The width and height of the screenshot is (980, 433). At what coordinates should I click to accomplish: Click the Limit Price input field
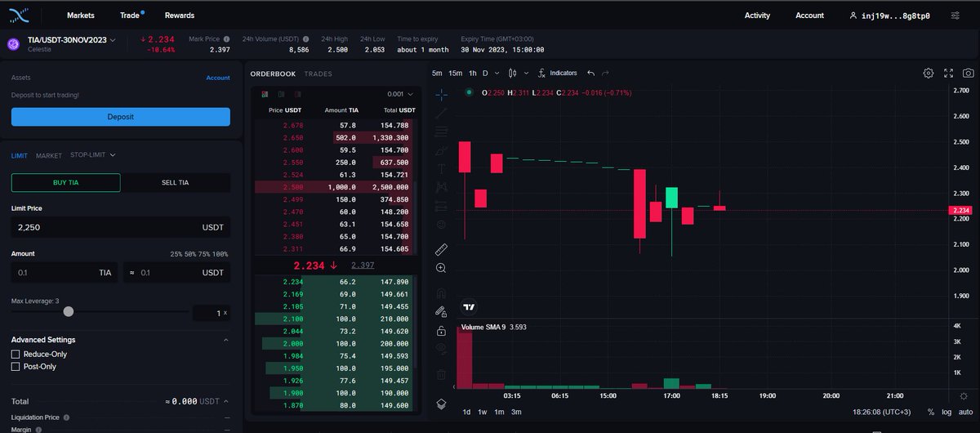click(x=120, y=227)
